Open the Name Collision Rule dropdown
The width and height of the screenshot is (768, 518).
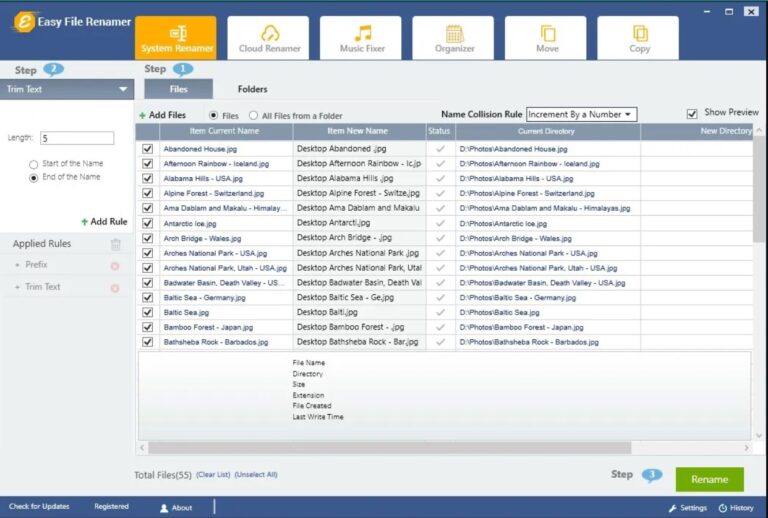point(581,114)
